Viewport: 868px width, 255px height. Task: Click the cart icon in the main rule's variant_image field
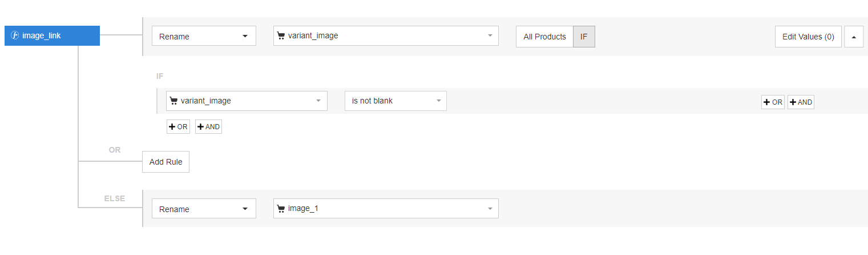(281, 35)
